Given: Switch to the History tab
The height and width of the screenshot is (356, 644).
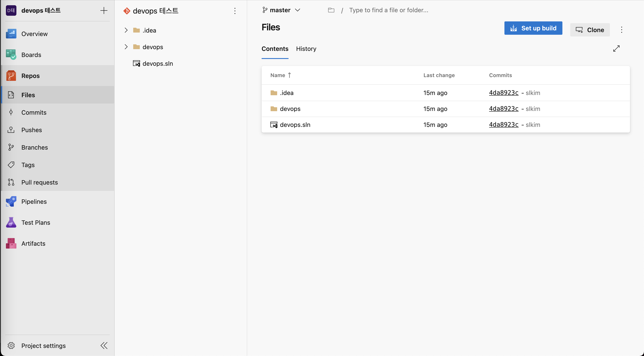Looking at the screenshot, I should click(306, 49).
